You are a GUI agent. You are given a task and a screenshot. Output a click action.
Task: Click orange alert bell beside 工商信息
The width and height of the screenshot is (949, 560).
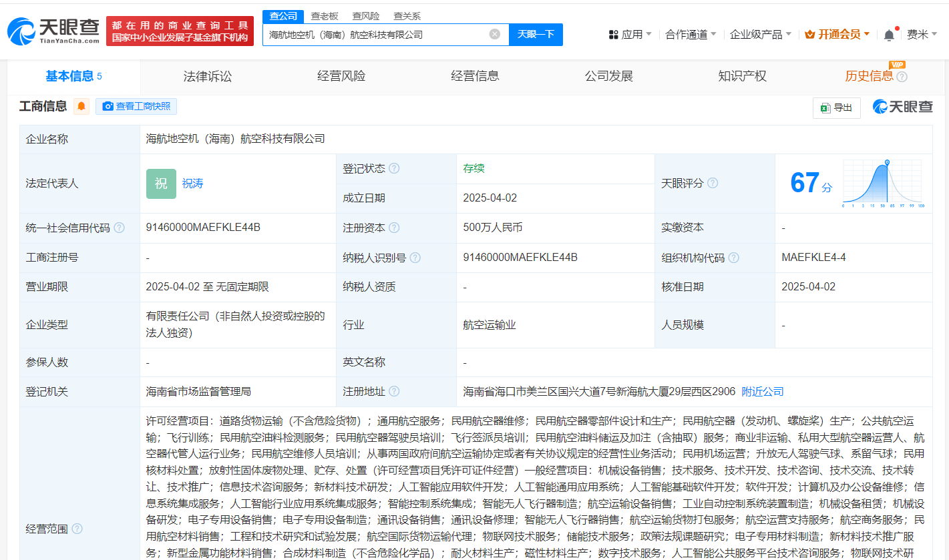81,106
